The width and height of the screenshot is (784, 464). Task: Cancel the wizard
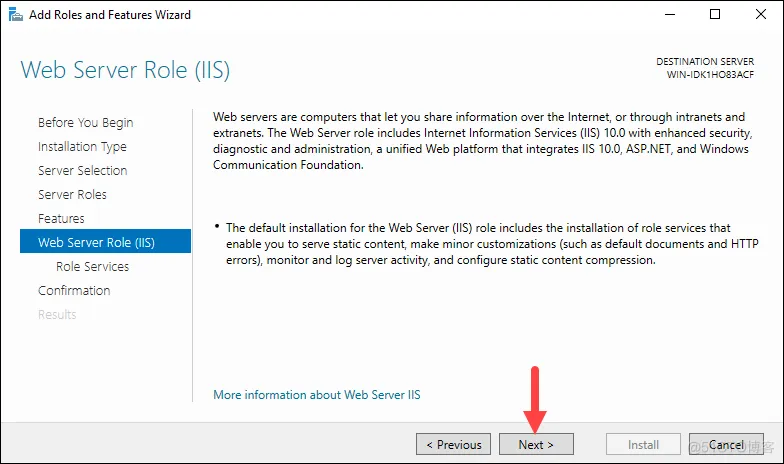(x=726, y=444)
